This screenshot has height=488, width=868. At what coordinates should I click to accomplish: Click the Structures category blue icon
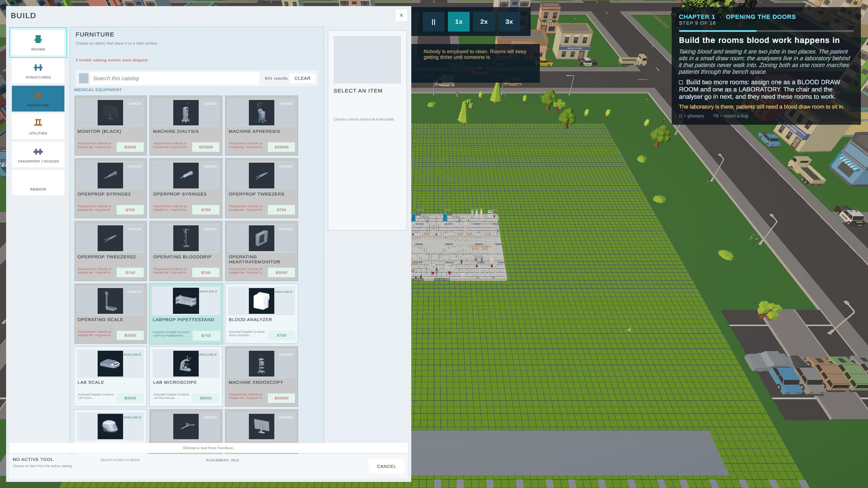click(38, 67)
